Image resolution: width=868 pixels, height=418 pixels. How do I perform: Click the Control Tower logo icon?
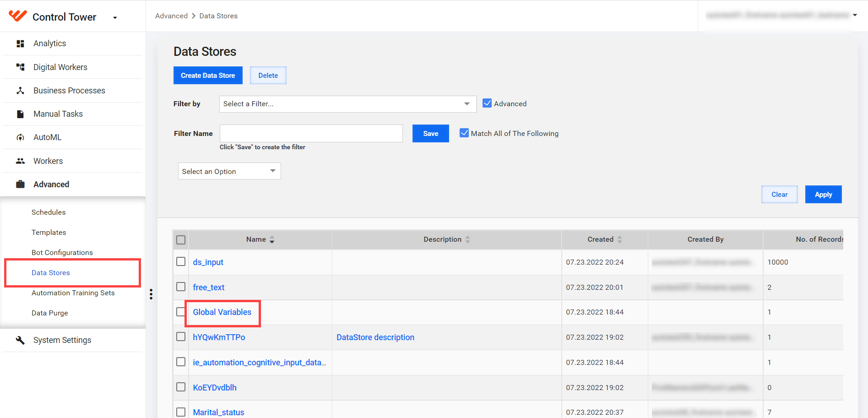point(17,16)
